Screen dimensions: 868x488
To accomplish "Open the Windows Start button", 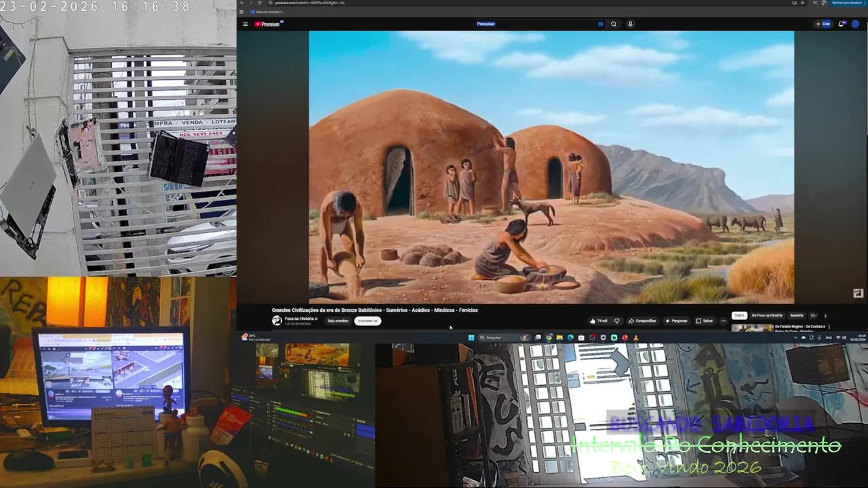I will 471,338.
